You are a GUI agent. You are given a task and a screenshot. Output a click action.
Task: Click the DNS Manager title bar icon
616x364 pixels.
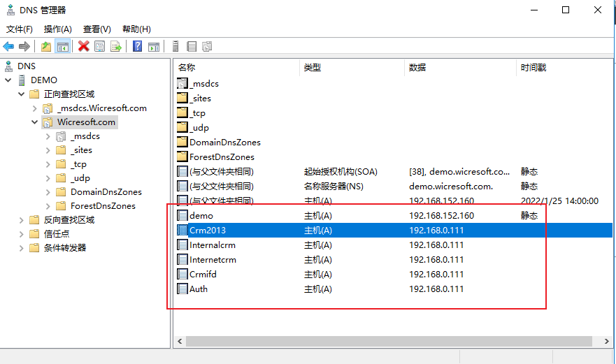click(x=10, y=10)
